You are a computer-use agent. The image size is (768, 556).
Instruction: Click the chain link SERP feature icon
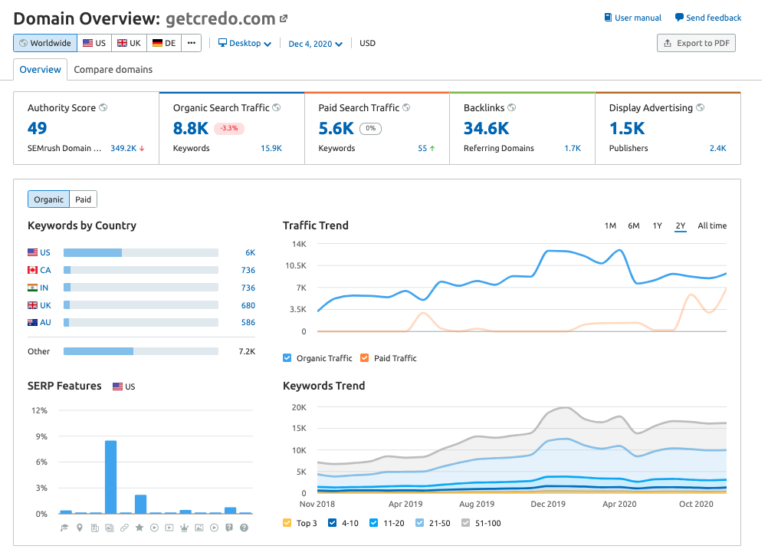click(124, 528)
